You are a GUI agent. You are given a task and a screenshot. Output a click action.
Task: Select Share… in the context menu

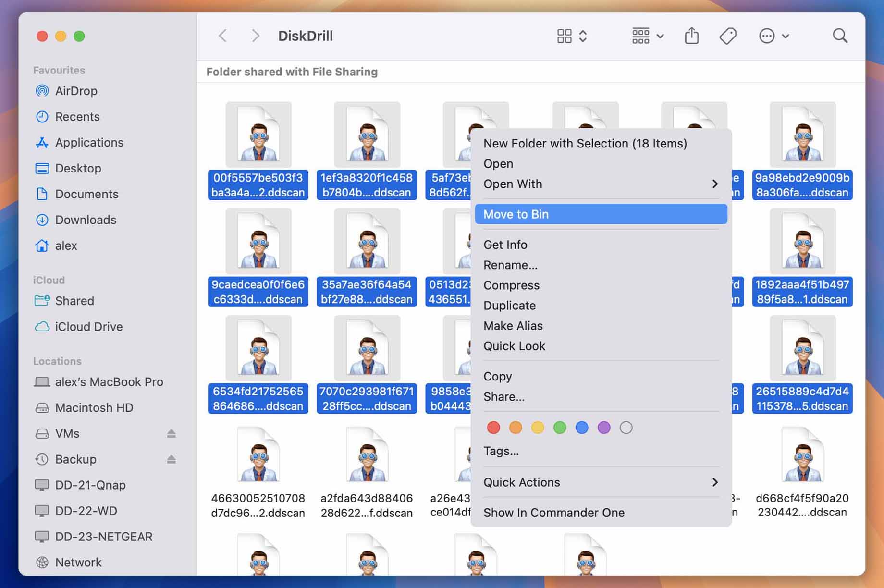pyautogui.click(x=601, y=397)
